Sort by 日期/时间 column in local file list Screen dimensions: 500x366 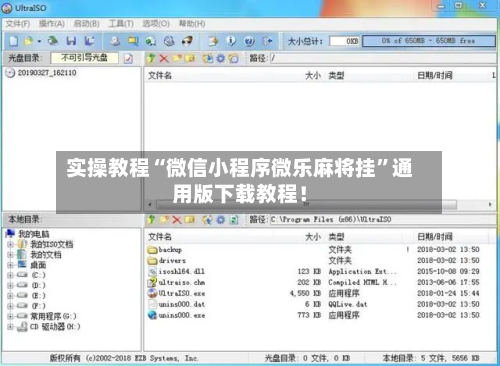pos(435,237)
